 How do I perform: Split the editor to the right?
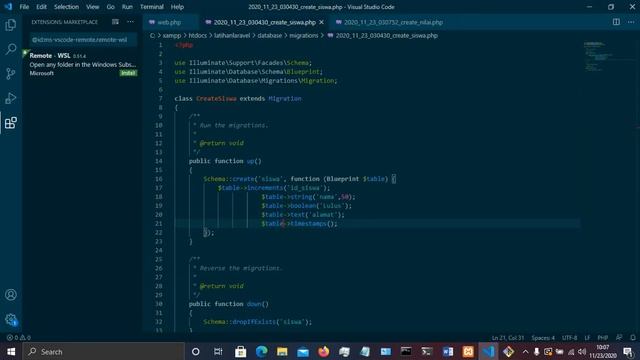point(616,22)
